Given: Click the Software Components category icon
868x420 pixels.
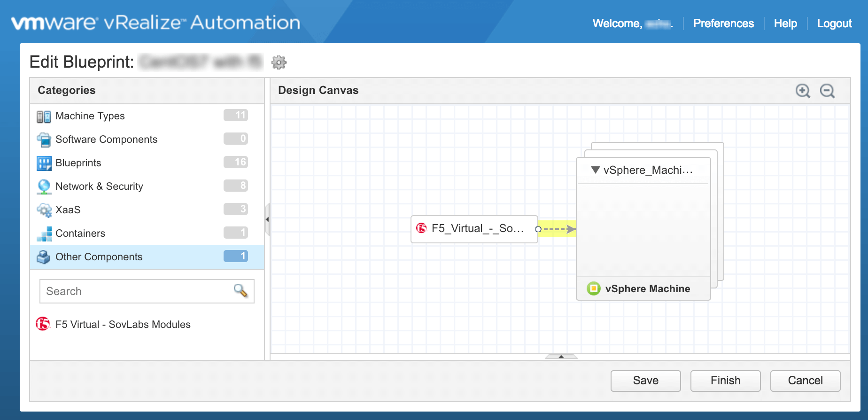Looking at the screenshot, I should coord(44,140).
